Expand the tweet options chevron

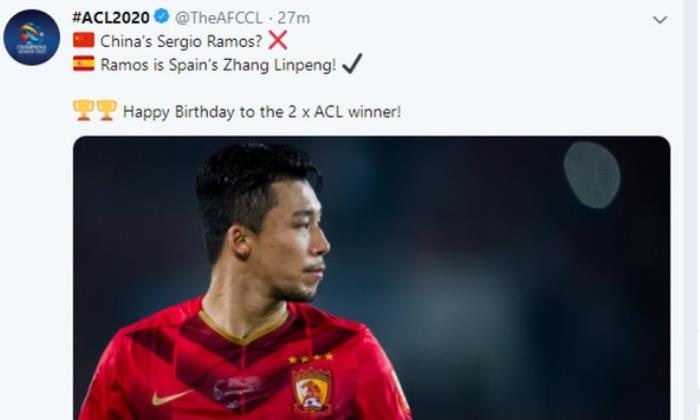[660, 20]
